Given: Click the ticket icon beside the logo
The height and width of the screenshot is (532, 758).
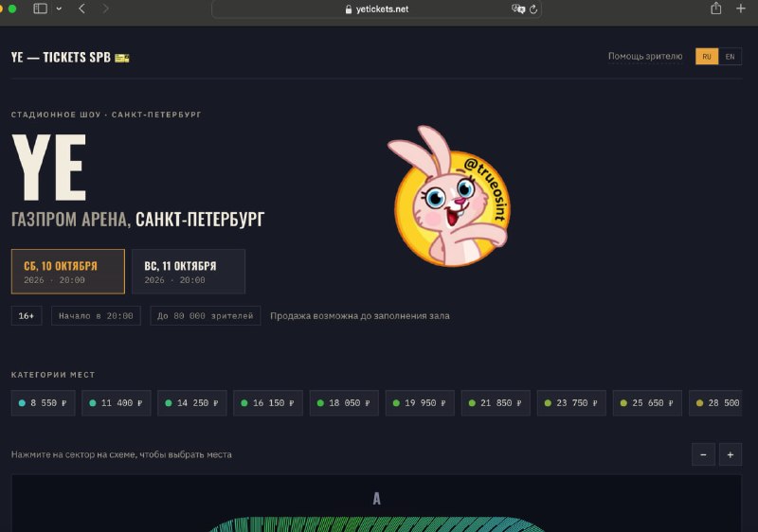Looking at the screenshot, I should pyautogui.click(x=122, y=58).
